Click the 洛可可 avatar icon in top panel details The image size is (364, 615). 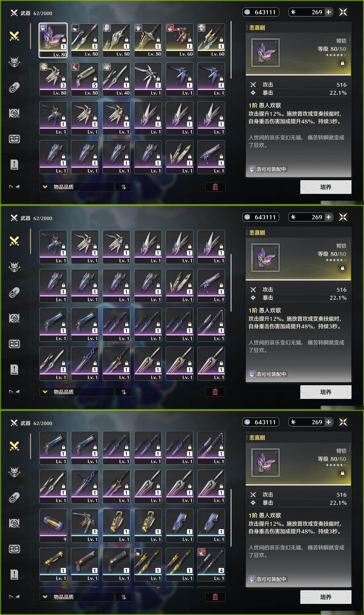coord(252,169)
